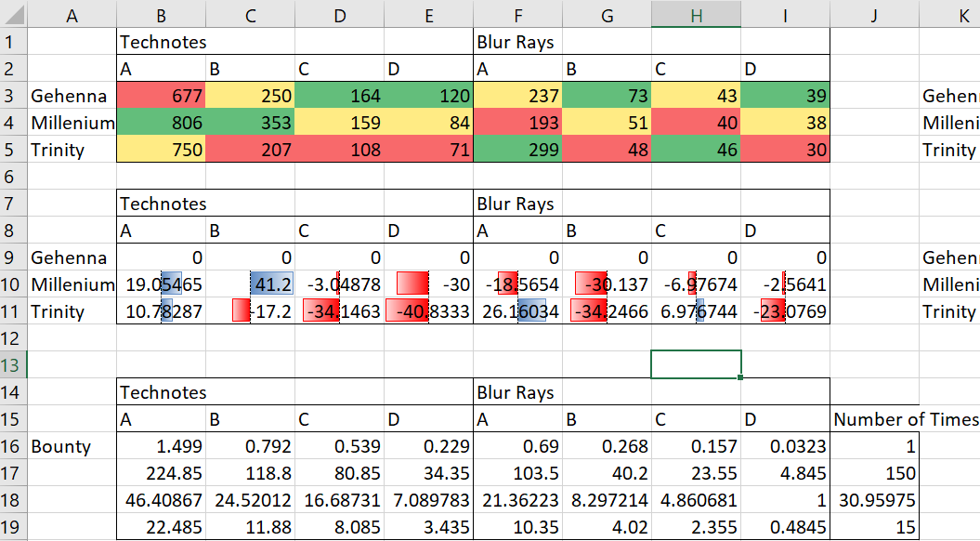Select the cell showing -3.04878
Screen dimensions: 980x541
[x=339, y=284]
